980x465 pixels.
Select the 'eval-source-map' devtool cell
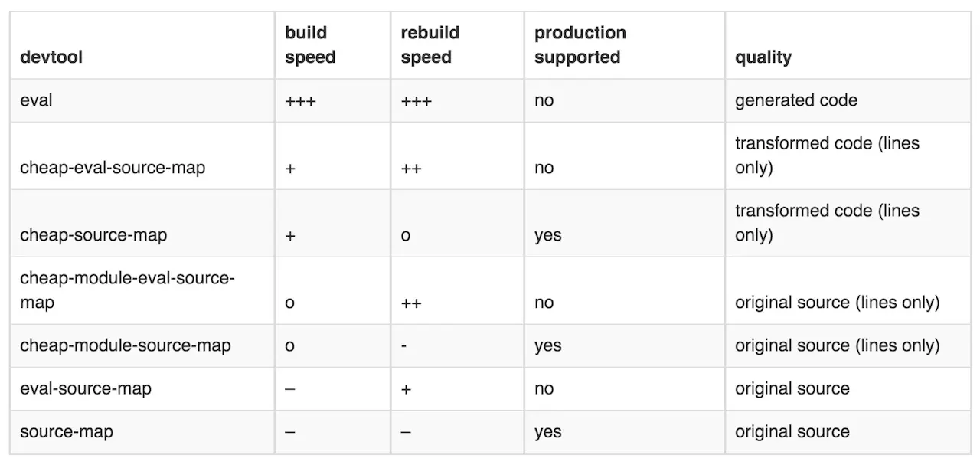click(x=86, y=388)
